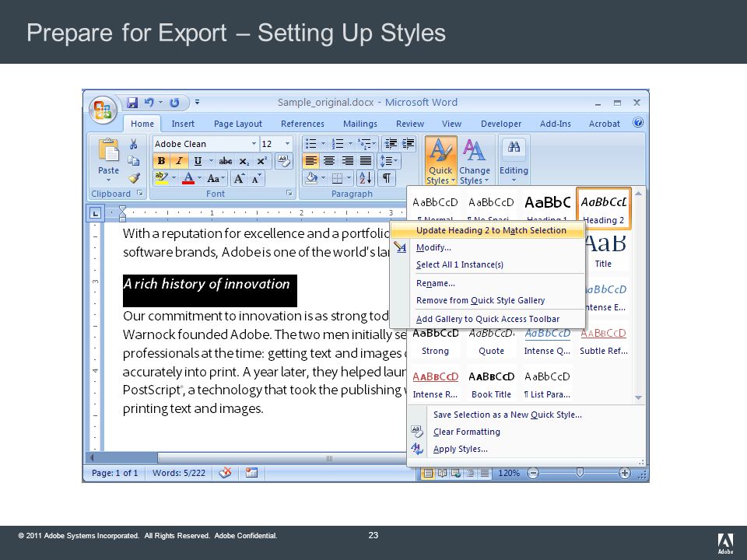Image resolution: width=747 pixels, height=560 pixels.
Task: Apply subscript formatting
Action: [244, 161]
